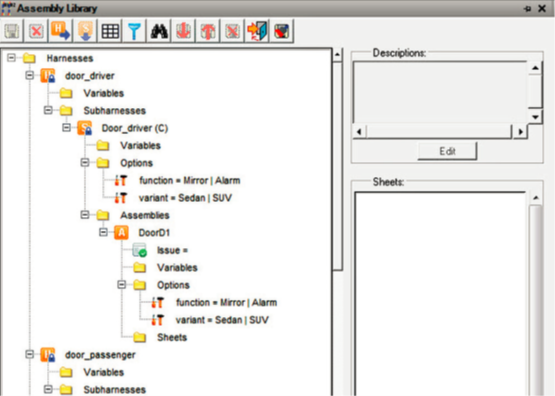The height and width of the screenshot is (396, 555).
Task: Collapse Options under Door_driver (C)
Action: point(85,163)
